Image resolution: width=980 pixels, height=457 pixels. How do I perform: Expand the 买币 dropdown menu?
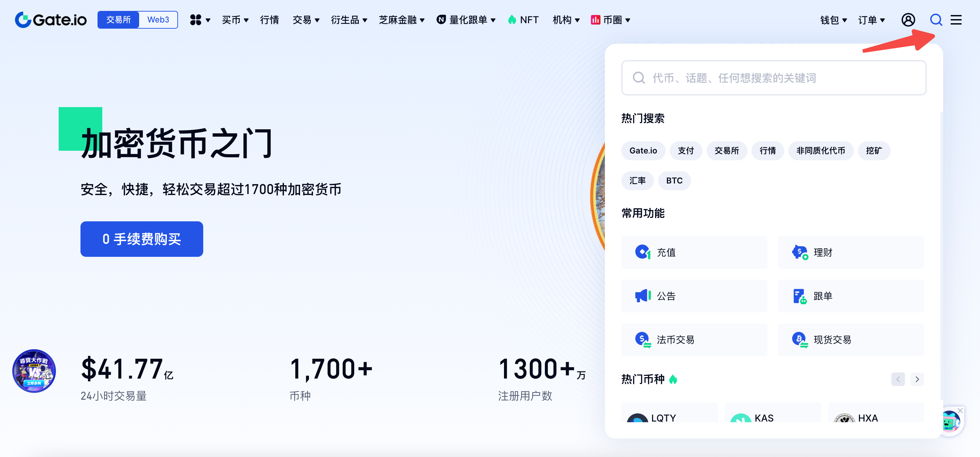pyautogui.click(x=235, y=20)
